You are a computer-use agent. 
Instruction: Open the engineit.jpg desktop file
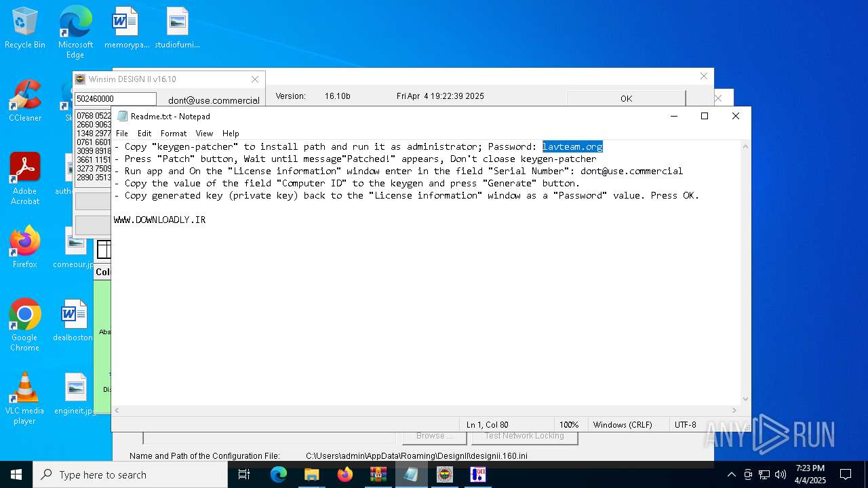click(x=75, y=394)
